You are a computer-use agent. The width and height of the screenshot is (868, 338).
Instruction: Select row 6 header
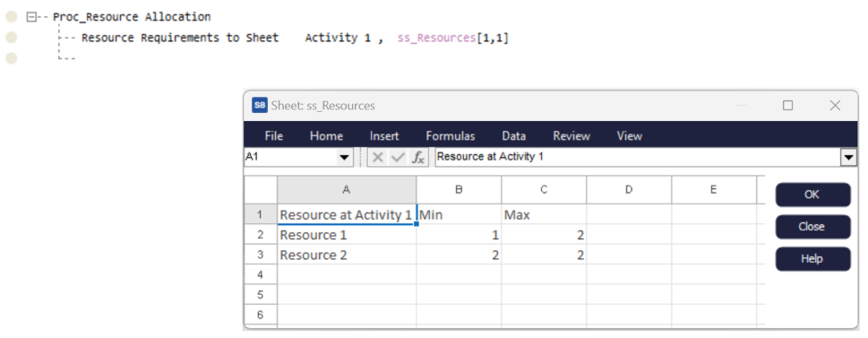261,315
